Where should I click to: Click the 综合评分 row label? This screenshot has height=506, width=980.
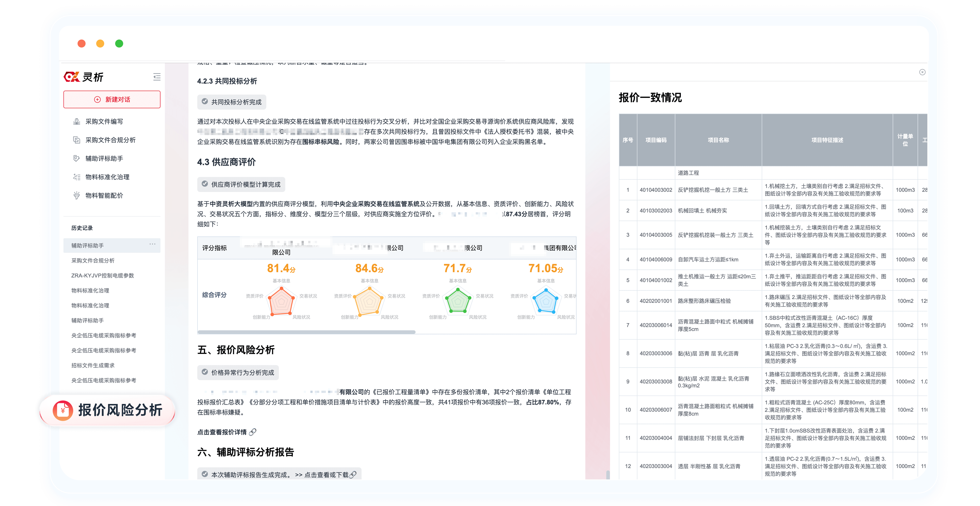(214, 295)
